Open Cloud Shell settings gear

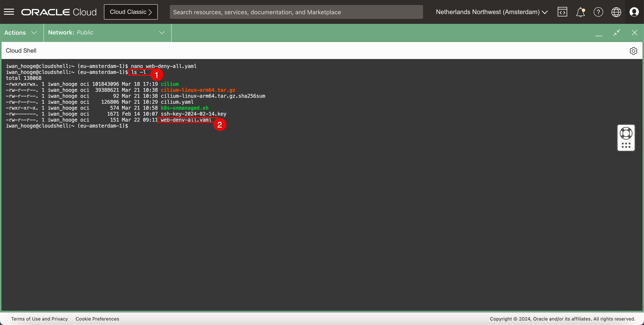[633, 51]
